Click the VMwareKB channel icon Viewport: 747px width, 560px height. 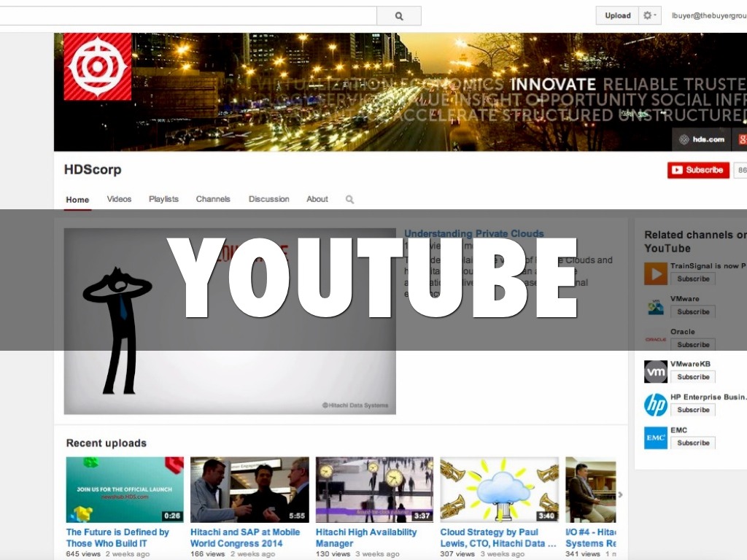tap(655, 371)
